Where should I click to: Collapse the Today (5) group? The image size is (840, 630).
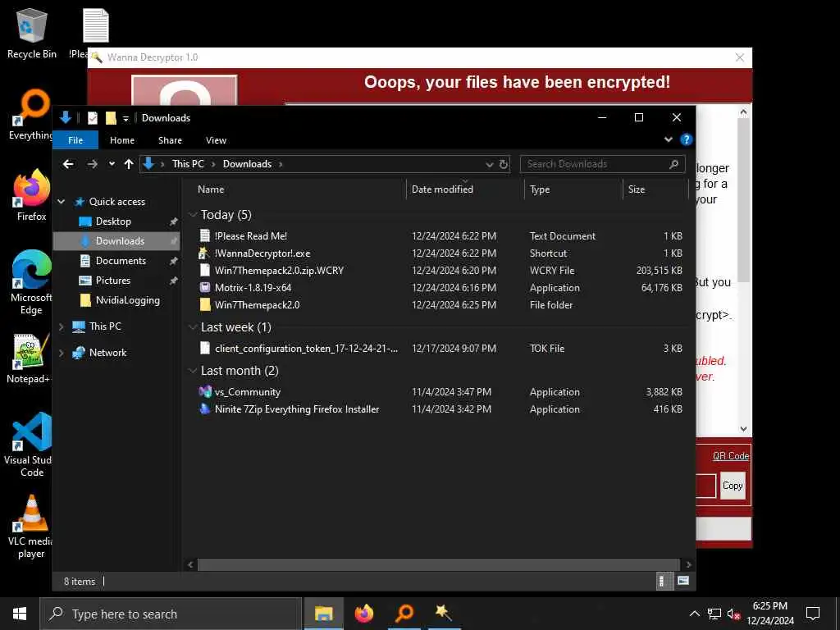tap(193, 215)
